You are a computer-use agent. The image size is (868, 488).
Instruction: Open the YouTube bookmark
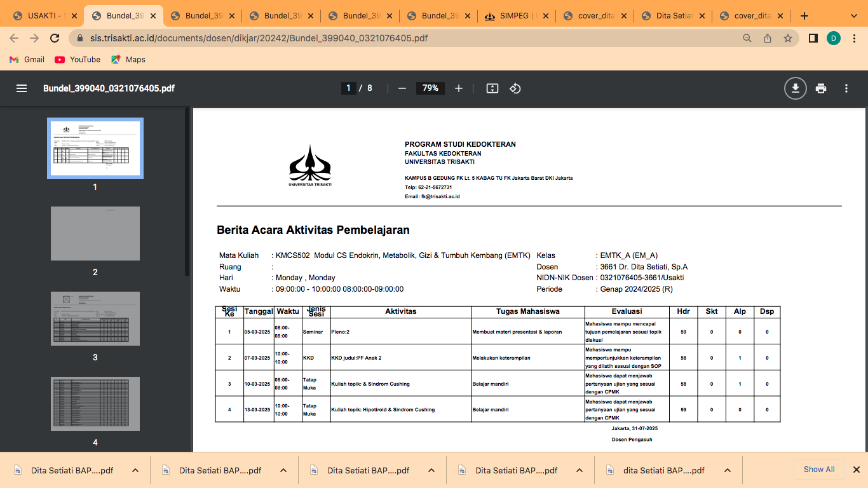78,59
